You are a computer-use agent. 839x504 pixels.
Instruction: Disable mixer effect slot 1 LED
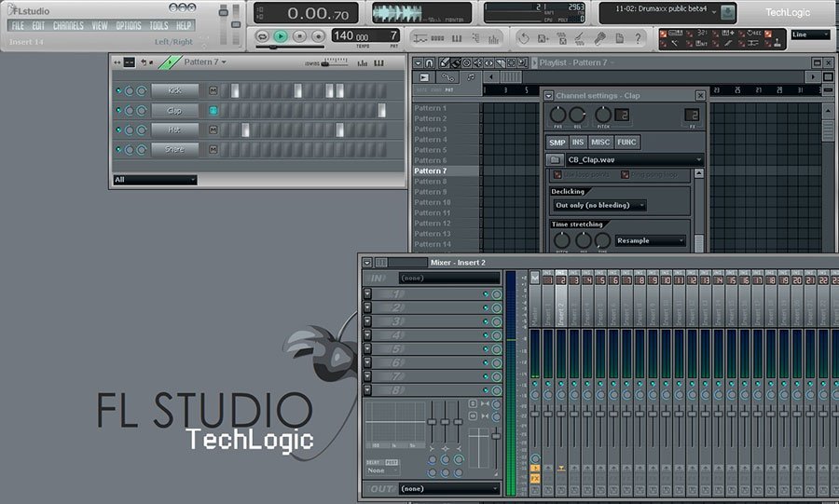point(486,294)
